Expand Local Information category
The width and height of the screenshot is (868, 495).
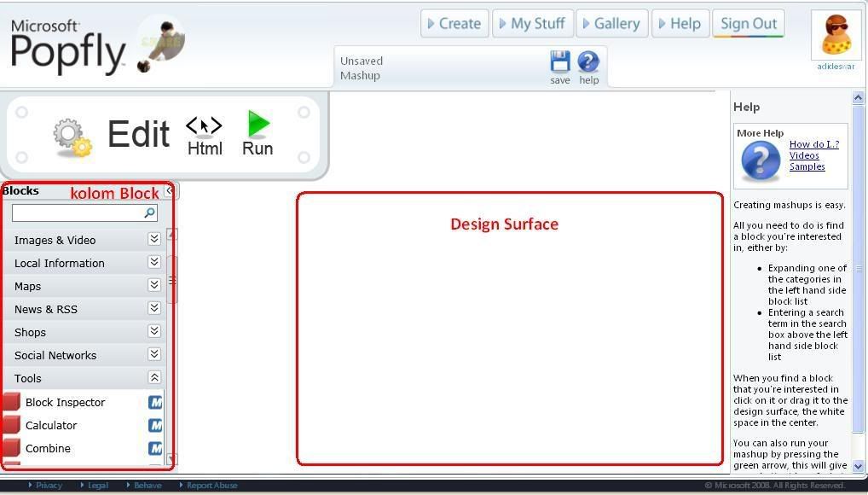153,262
